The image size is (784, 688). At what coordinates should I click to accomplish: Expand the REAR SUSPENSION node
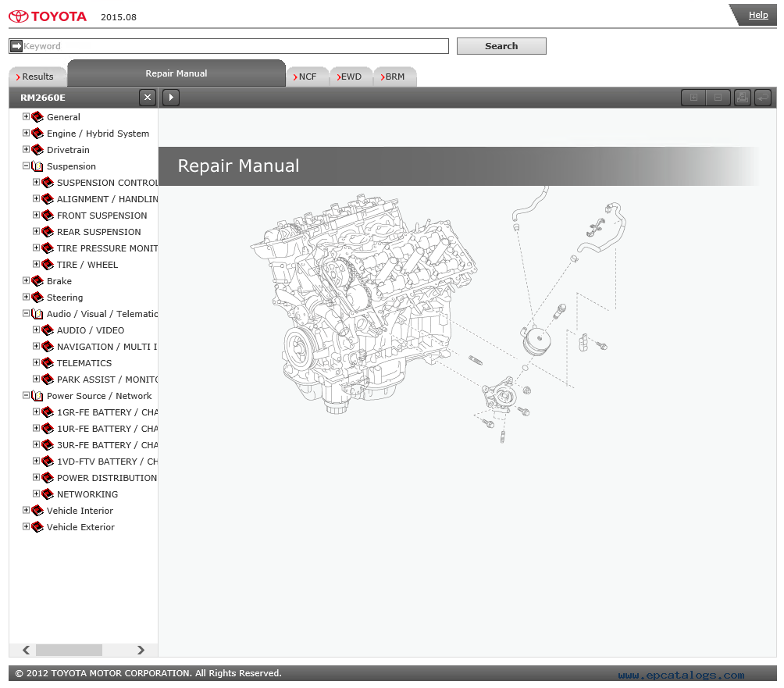pos(36,231)
